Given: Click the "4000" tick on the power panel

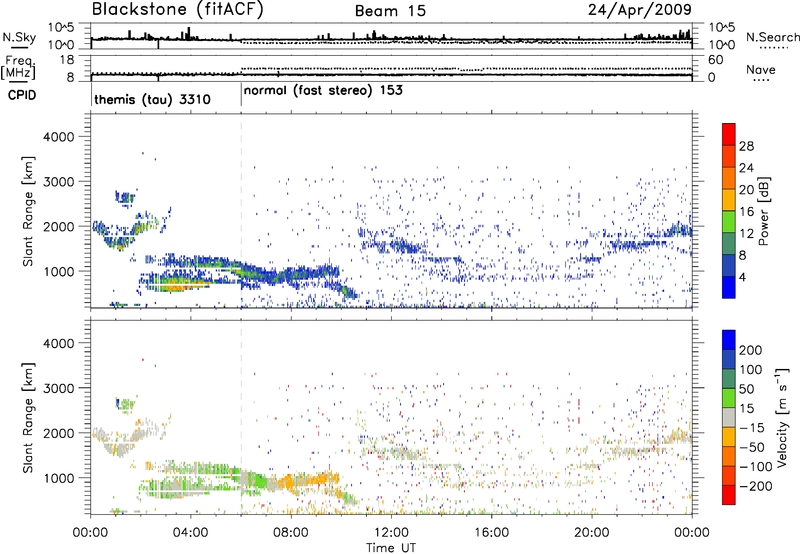Looking at the screenshot, I should tap(58, 137).
